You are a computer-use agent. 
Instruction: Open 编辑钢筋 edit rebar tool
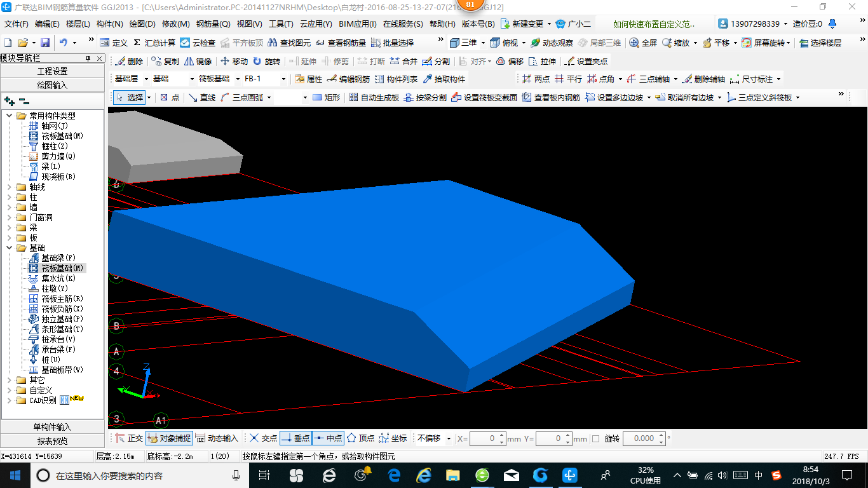pos(348,79)
